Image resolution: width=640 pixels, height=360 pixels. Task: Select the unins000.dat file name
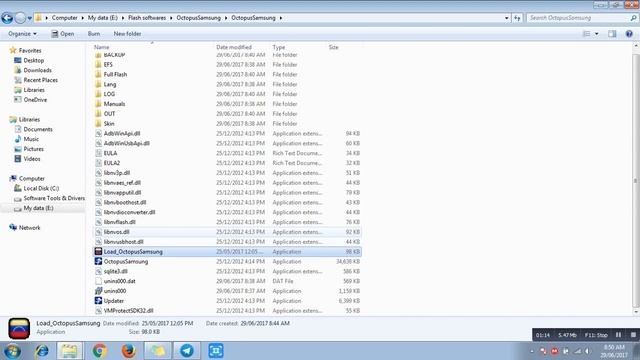click(120, 281)
